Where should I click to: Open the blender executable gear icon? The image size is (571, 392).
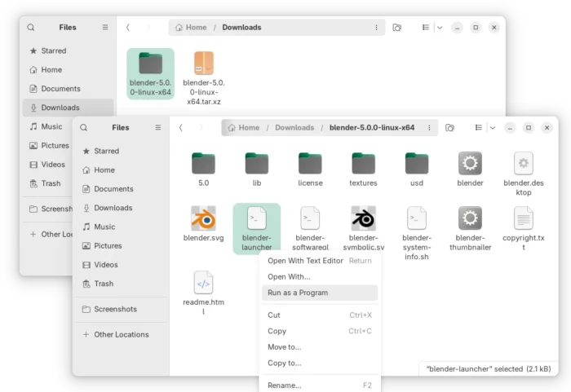(x=470, y=164)
